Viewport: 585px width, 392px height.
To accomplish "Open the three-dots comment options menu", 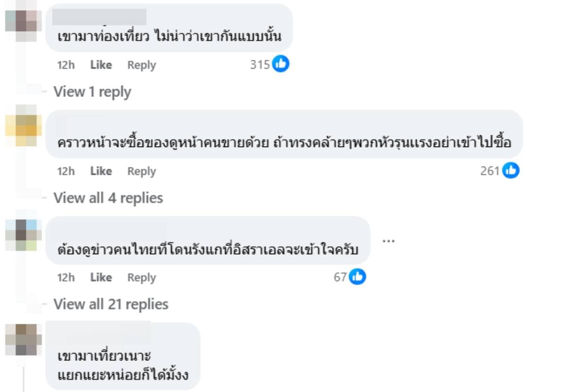I will click(x=389, y=241).
